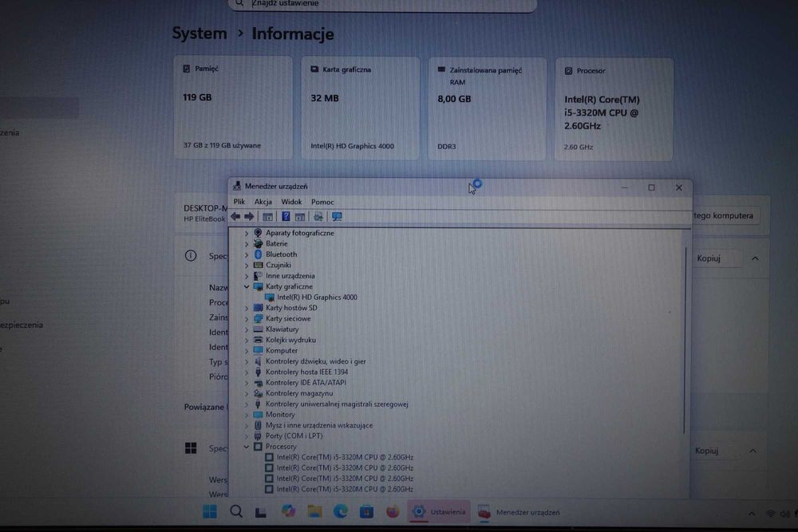Click the vertical scrollbar in Device Manager
The width and height of the screenshot is (798, 532).
click(685, 341)
